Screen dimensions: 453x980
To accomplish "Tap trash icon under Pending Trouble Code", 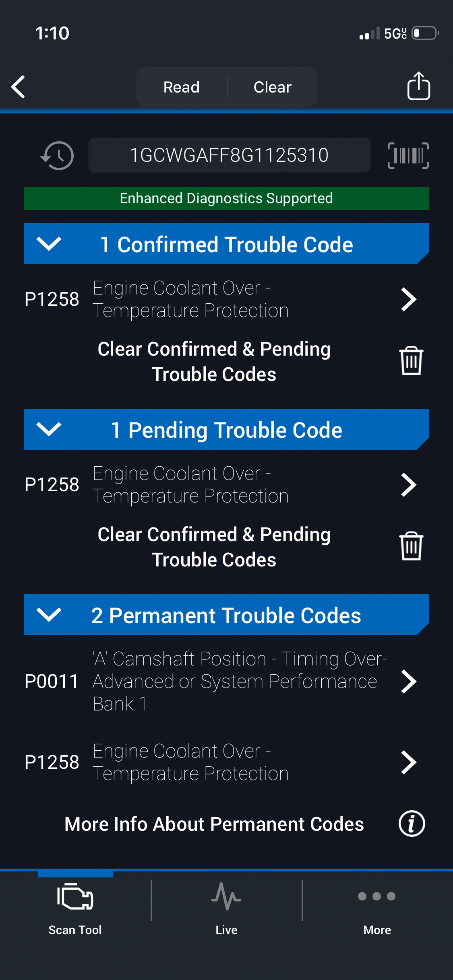I will click(411, 546).
